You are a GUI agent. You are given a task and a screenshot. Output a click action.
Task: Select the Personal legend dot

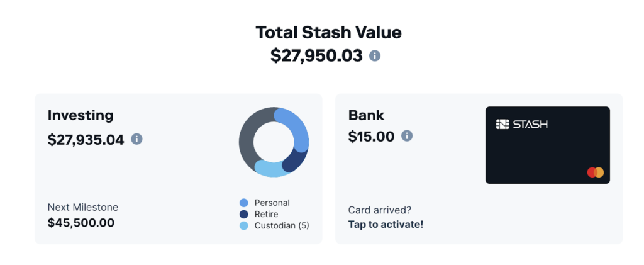click(244, 203)
